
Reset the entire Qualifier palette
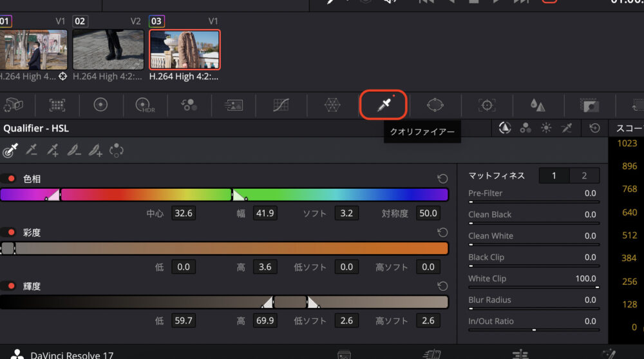(594, 128)
